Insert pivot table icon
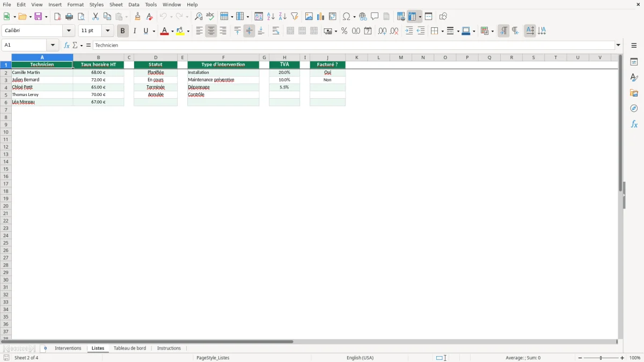This screenshot has height=362, width=644. (x=333, y=17)
